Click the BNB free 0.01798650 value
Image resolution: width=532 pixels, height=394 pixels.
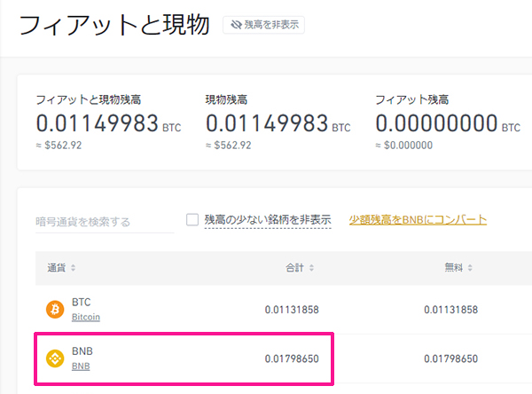[x=451, y=359]
